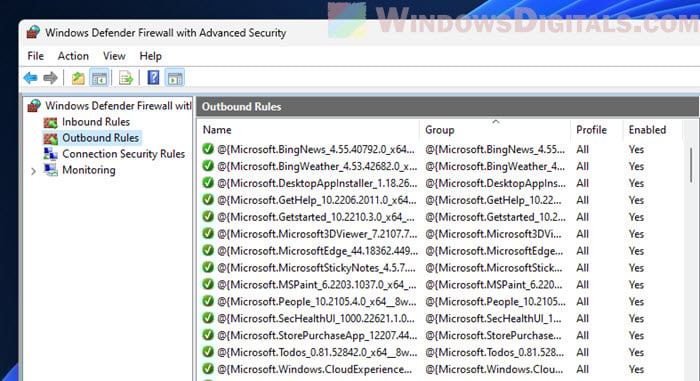
Task: Click green check icon of MicrosoftEdge rule
Action: tap(208, 251)
